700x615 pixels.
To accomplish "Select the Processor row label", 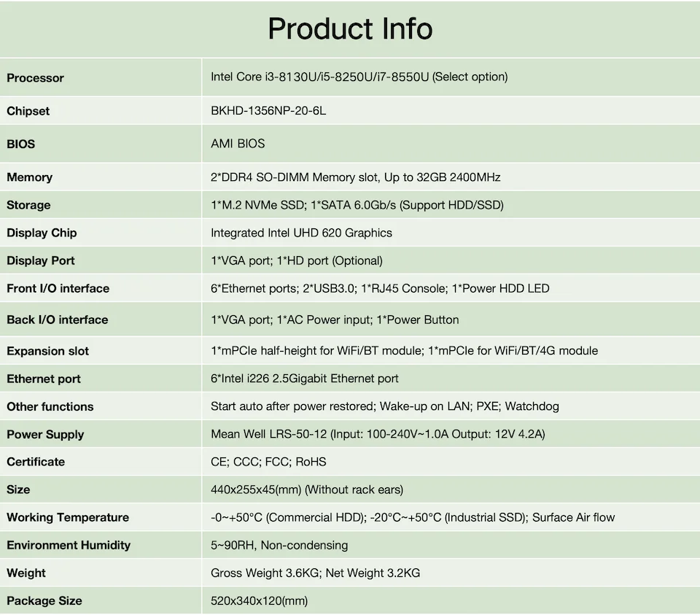I will click(36, 78).
